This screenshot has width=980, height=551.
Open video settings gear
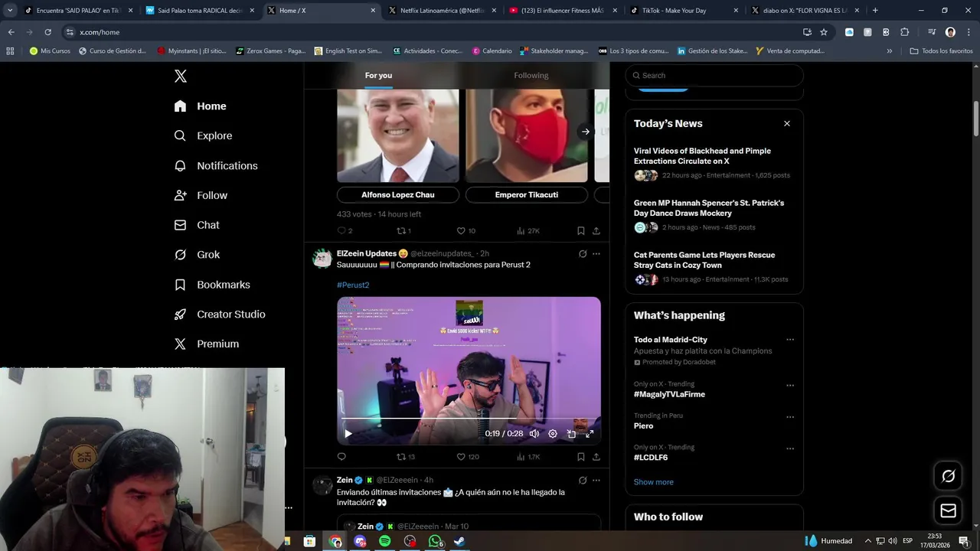(553, 433)
